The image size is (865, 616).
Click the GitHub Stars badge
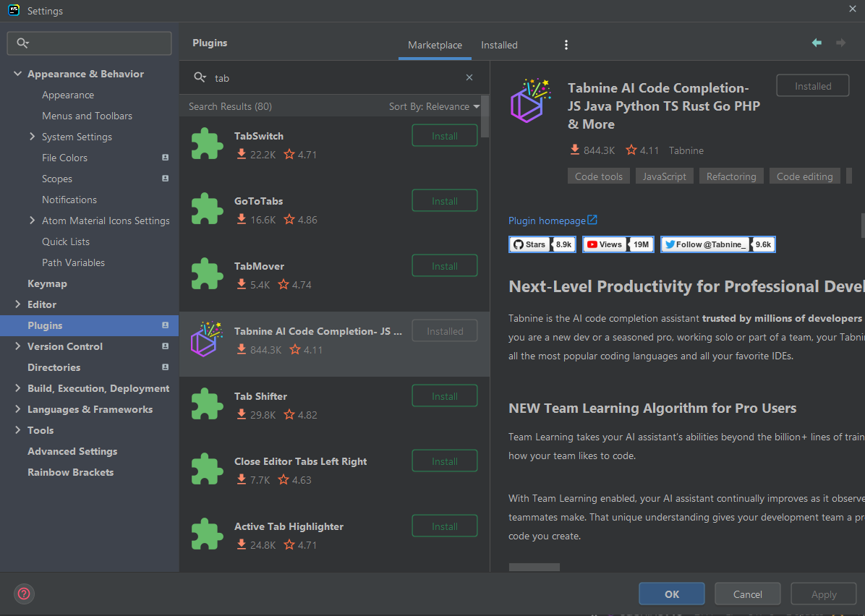542,244
